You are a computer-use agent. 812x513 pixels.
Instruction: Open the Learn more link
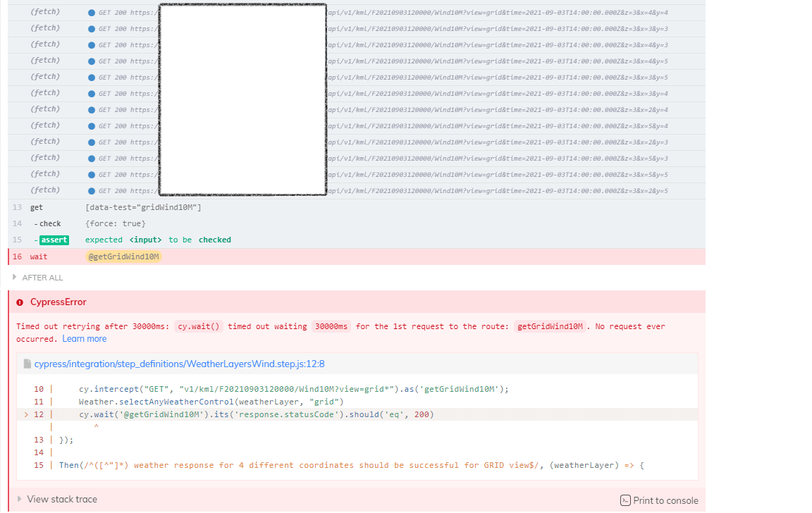[84, 338]
